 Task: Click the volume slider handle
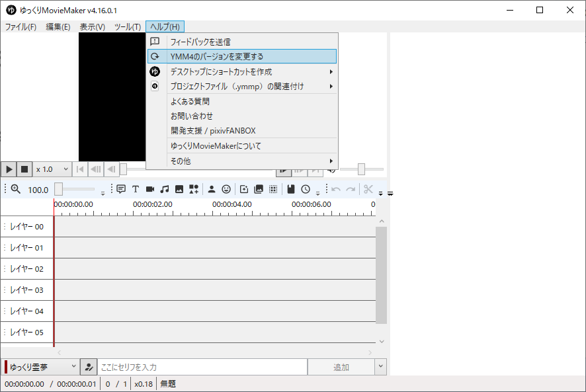tap(361, 169)
